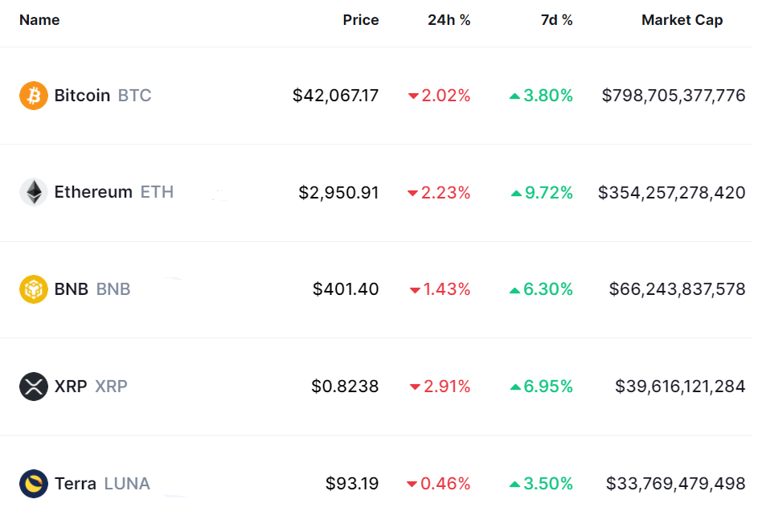Open the Bitcoin name link
The height and width of the screenshot is (532, 762).
(x=82, y=96)
